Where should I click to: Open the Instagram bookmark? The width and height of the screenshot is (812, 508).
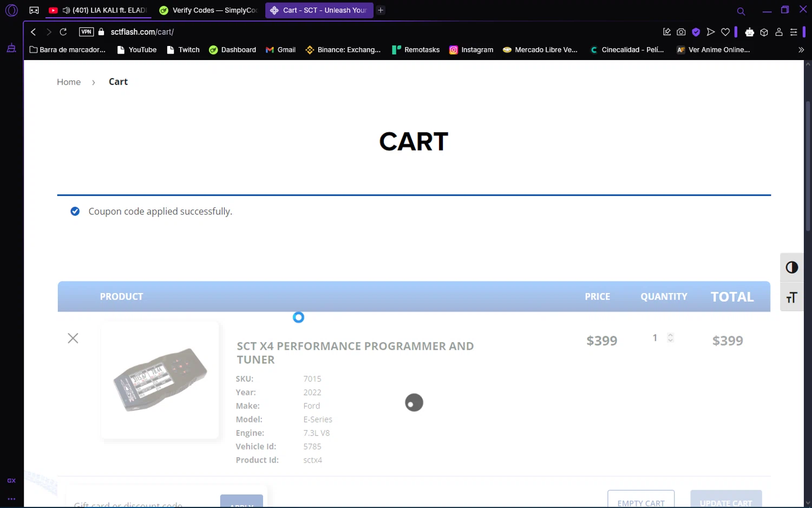(x=472, y=50)
